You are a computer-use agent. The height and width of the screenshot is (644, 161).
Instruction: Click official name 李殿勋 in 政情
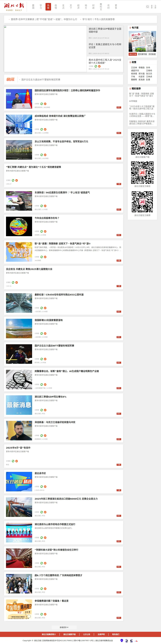point(141,68)
